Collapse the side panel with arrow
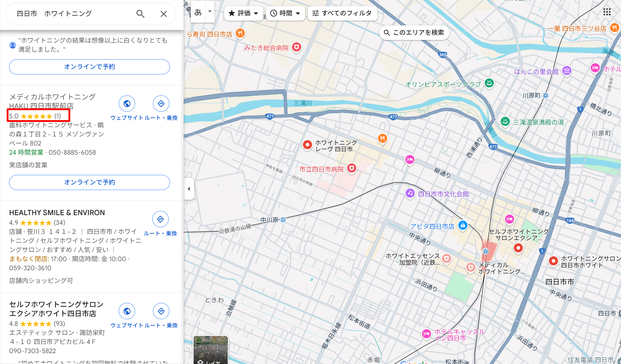The image size is (621, 364). click(x=189, y=189)
